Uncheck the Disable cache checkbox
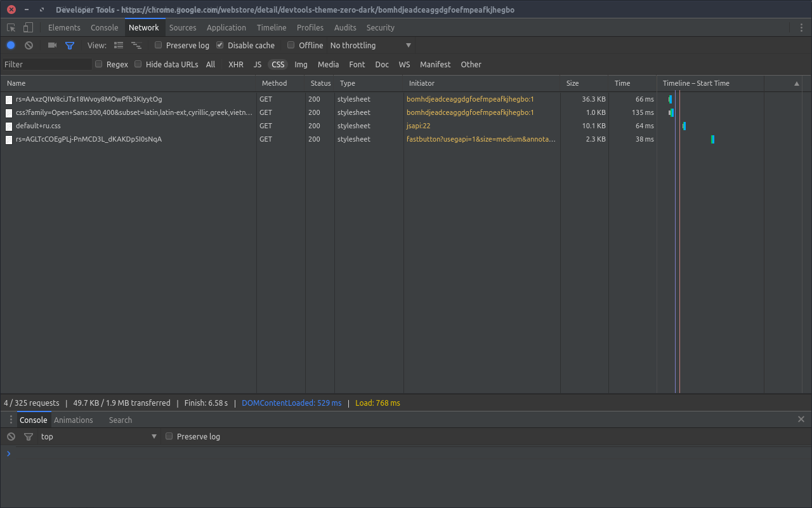The image size is (812, 508). pyautogui.click(x=220, y=45)
